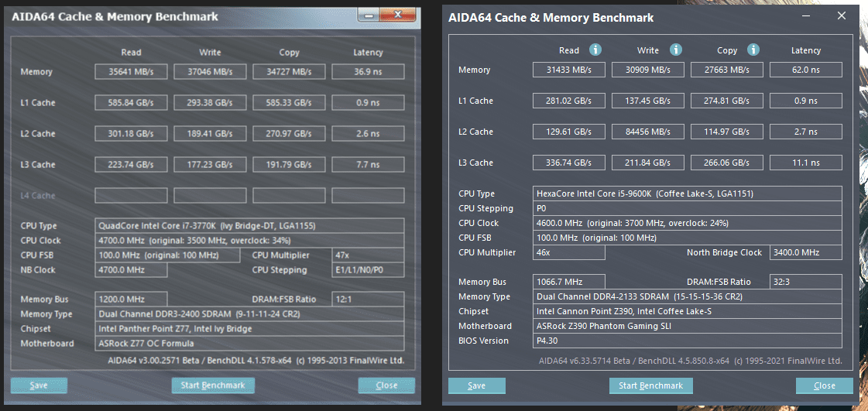Viewport: 868px width, 411px height.
Task: Select the 137.45 GB/s L1 write value
Action: (x=647, y=101)
